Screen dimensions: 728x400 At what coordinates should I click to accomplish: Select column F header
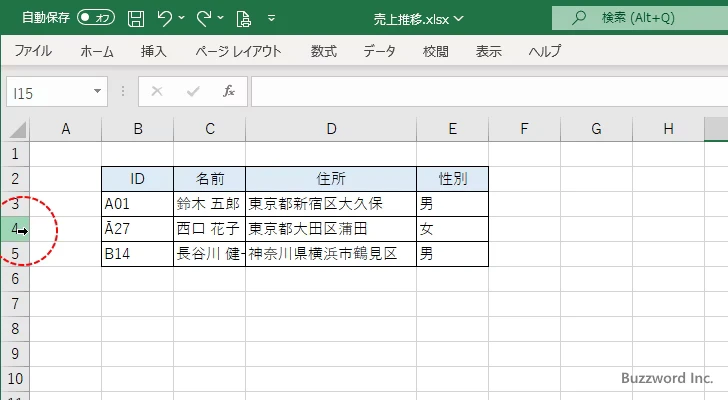(x=525, y=129)
